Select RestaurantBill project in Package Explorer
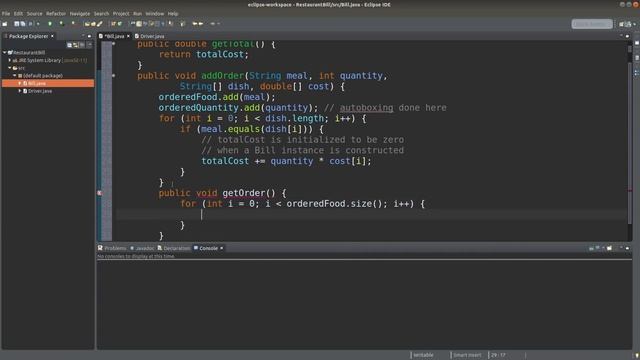This screenshot has width=640, height=360. (29, 53)
